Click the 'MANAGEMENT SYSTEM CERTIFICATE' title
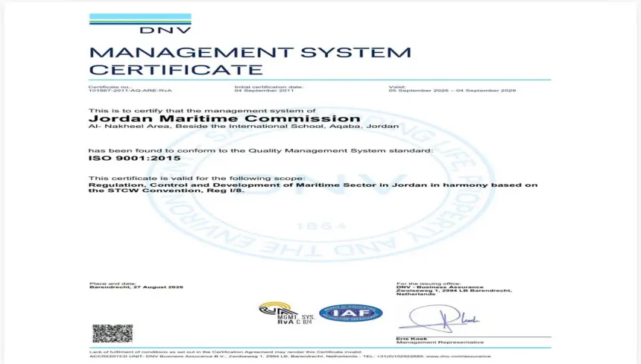Screen dimensions: 641x364 250,61
